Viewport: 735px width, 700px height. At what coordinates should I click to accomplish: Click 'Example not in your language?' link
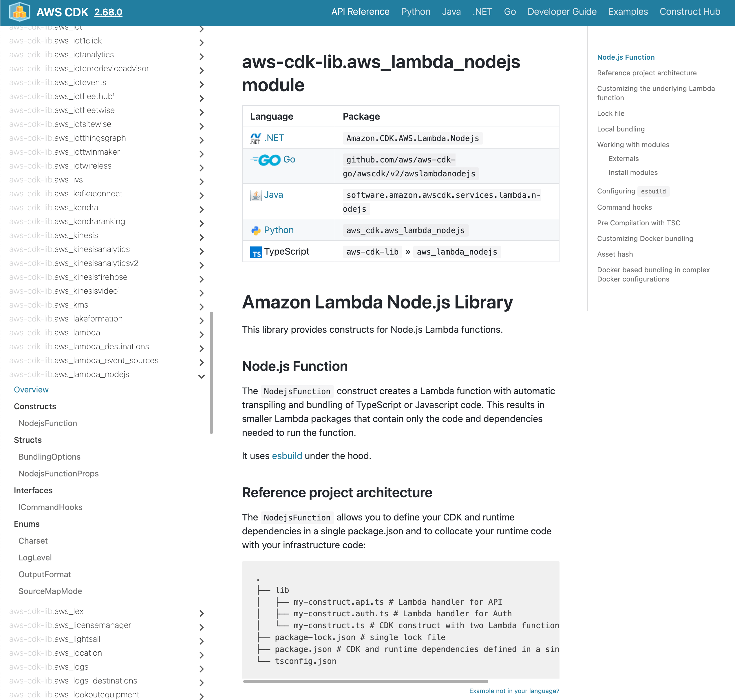514,691
